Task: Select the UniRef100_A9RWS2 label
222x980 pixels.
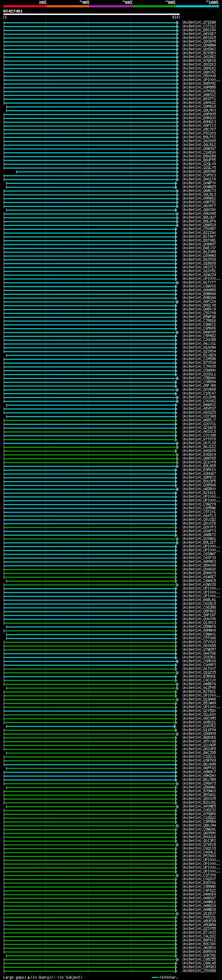Action: (199, 198)
